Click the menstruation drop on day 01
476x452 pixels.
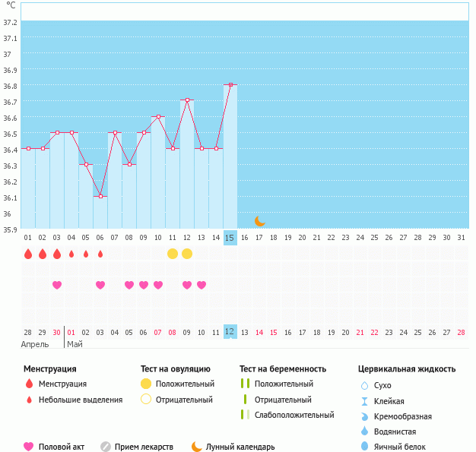pos(28,254)
